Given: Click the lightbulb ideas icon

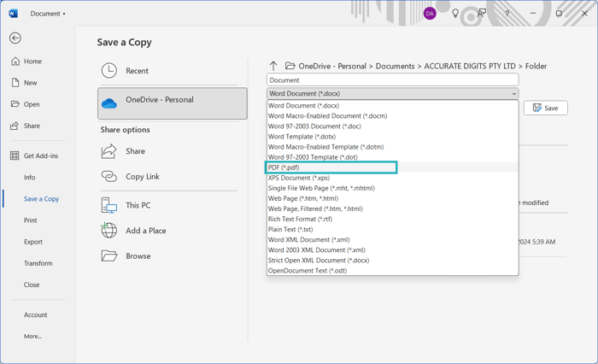Looking at the screenshot, I should tap(455, 14).
